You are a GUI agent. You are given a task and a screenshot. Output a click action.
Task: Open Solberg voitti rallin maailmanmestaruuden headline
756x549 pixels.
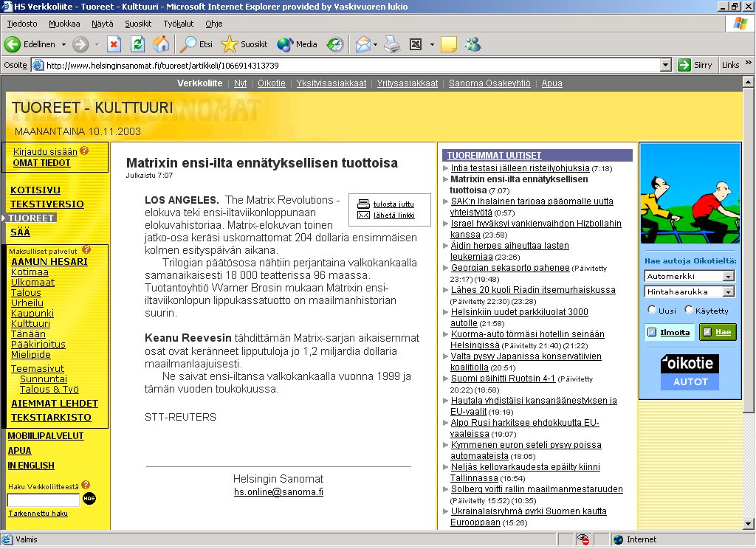[537, 488]
